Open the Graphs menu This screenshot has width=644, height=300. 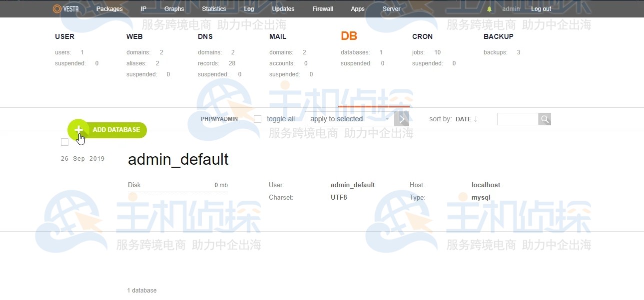tap(174, 8)
